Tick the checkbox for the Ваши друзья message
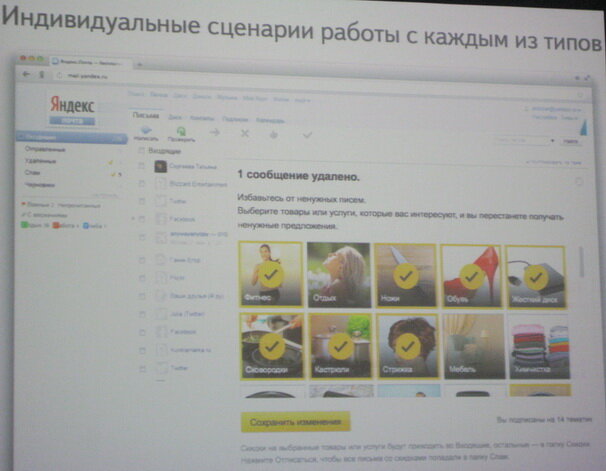Image resolution: width=606 pixels, height=471 pixels. coord(142,296)
